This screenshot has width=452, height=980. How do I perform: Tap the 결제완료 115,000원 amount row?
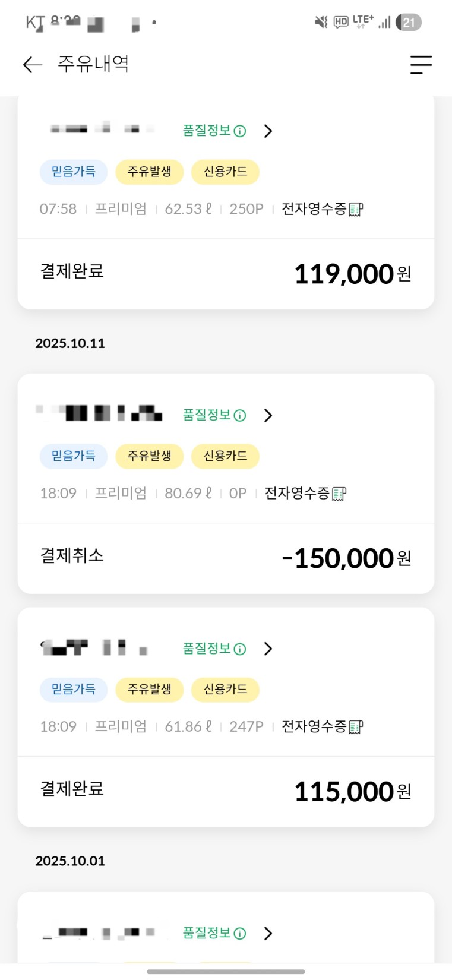[x=226, y=791]
